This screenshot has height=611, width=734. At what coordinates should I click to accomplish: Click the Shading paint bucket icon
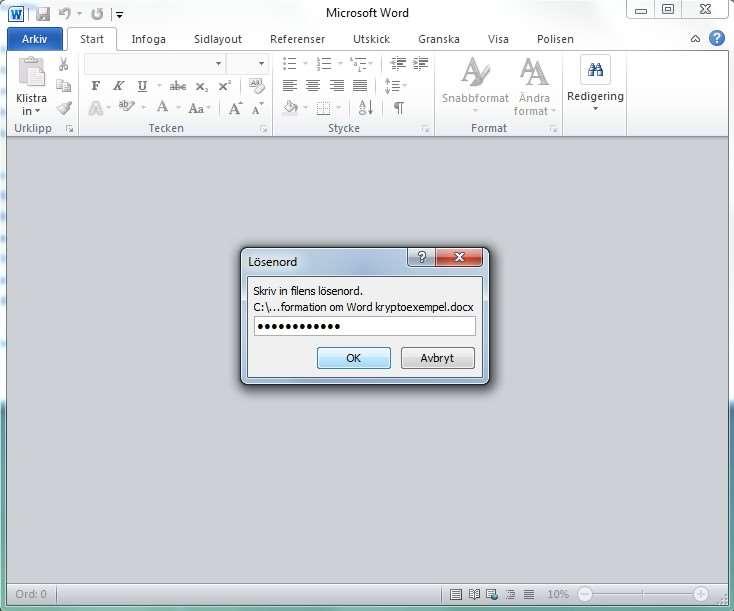[x=290, y=108]
